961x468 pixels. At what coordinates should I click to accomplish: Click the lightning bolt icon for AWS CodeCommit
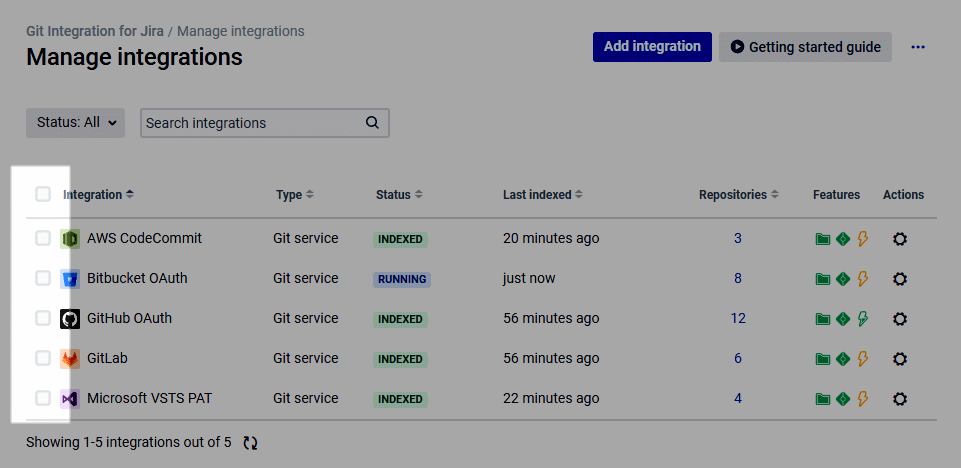pyautogui.click(x=862, y=239)
